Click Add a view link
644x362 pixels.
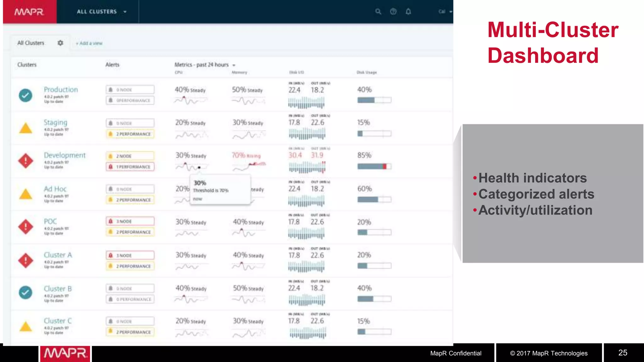point(89,43)
